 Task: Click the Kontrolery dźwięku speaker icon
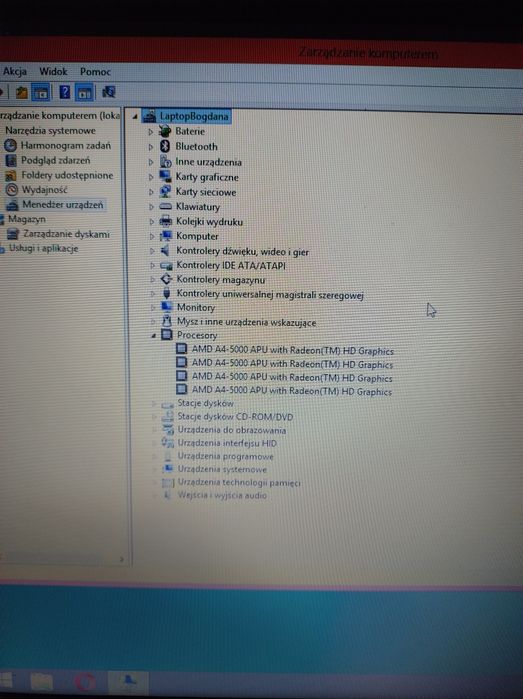166,251
